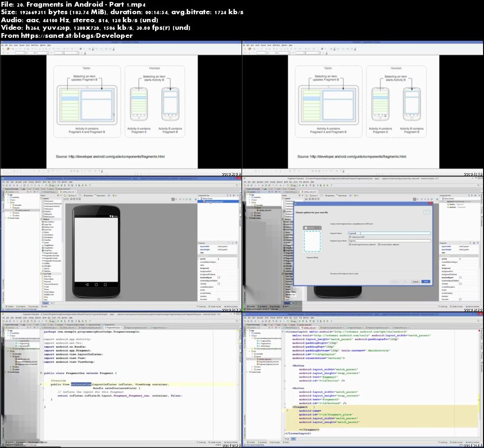Switch to the Text tab in design-view frame

tap(52, 303)
